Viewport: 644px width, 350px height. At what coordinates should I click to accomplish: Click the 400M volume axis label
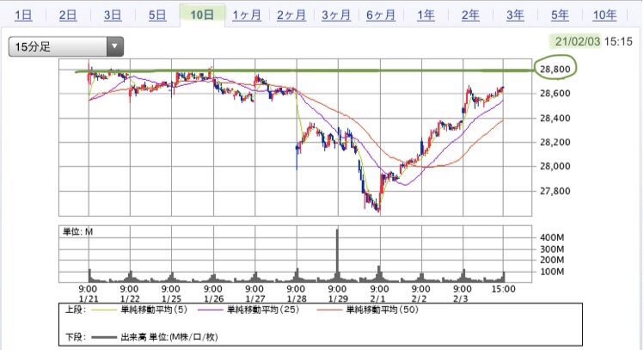coord(552,237)
